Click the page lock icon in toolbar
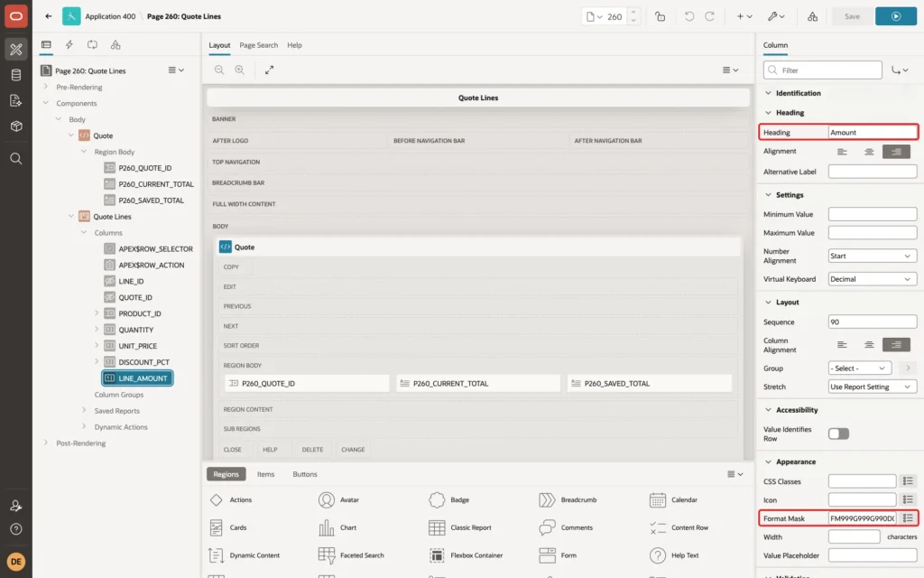The image size is (924, 578). pyautogui.click(x=660, y=16)
